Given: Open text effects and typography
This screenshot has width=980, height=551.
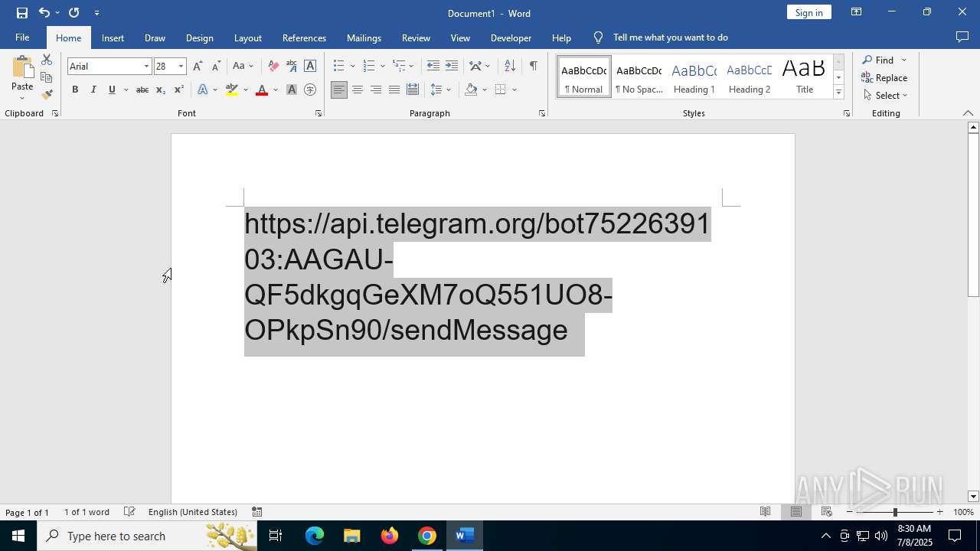Looking at the screenshot, I should tap(203, 90).
